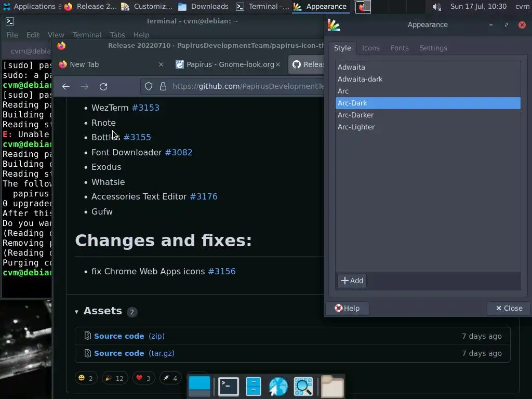Viewport: 532px width, 399px height.
Task: Open Bottles issue #3155 link
Action: [137, 137]
